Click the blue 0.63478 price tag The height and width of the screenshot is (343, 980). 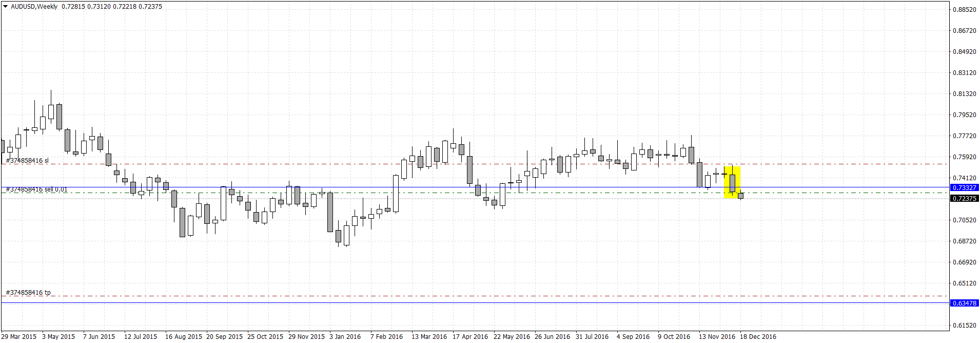pyautogui.click(x=965, y=303)
